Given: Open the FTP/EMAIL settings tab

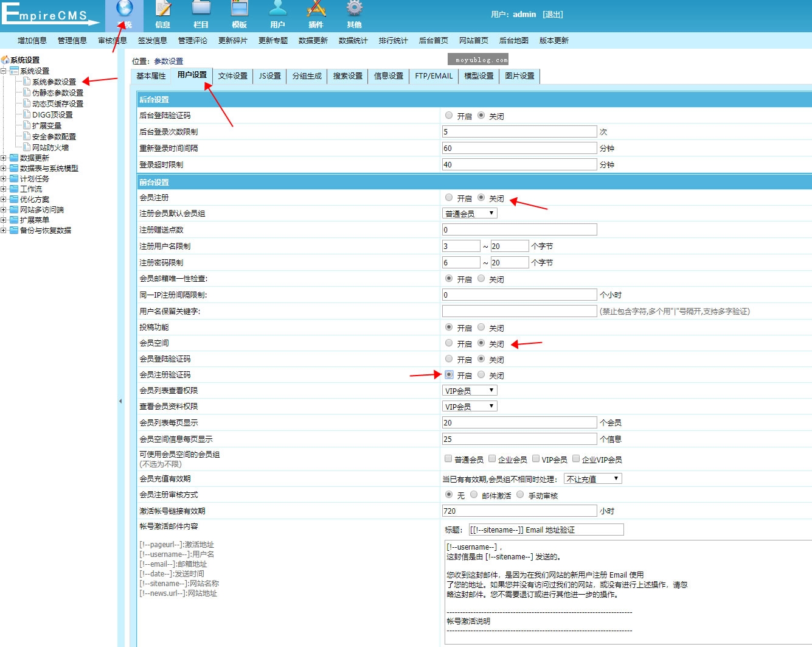Looking at the screenshot, I should 433,75.
